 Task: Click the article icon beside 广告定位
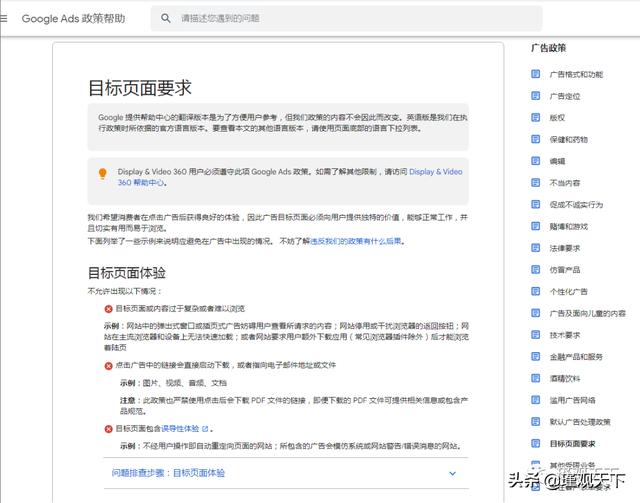pos(536,96)
